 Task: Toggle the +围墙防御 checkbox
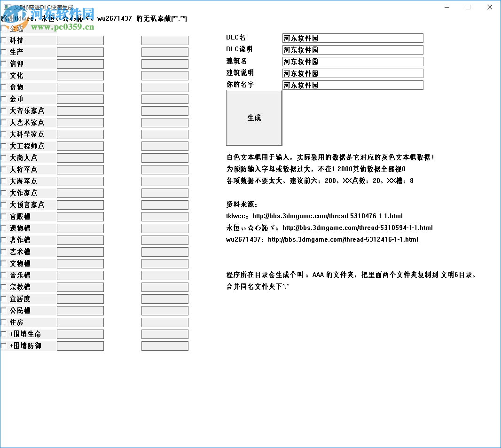click(5, 346)
